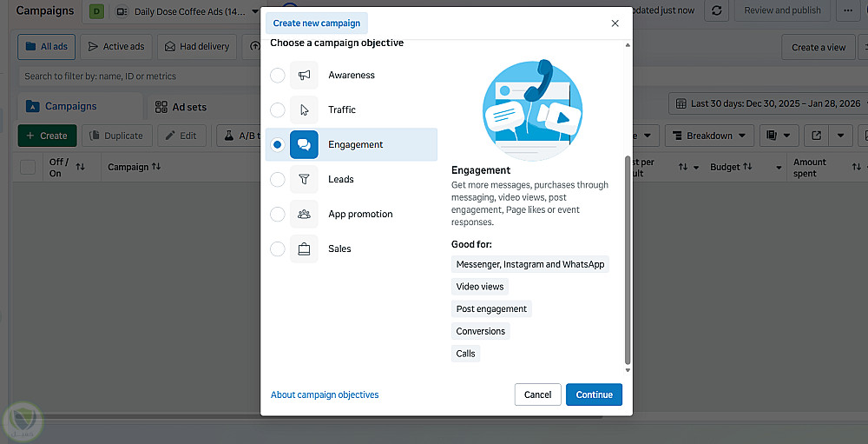The width and height of the screenshot is (868, 444).
Task: Click the Traffic cursor icon
Action: [304, 110]
